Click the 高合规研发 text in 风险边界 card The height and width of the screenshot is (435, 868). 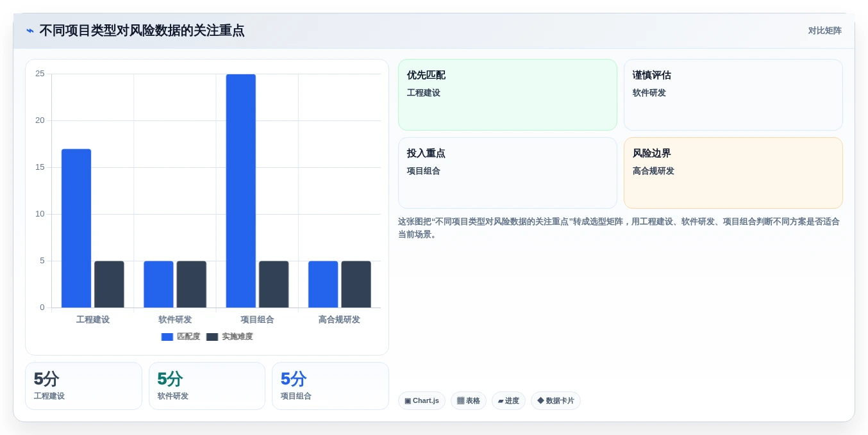653,171
